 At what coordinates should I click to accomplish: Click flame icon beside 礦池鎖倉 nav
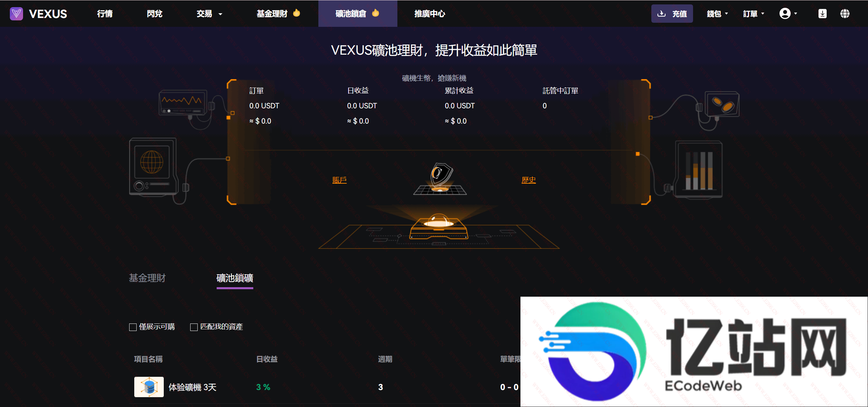(375, 13)
